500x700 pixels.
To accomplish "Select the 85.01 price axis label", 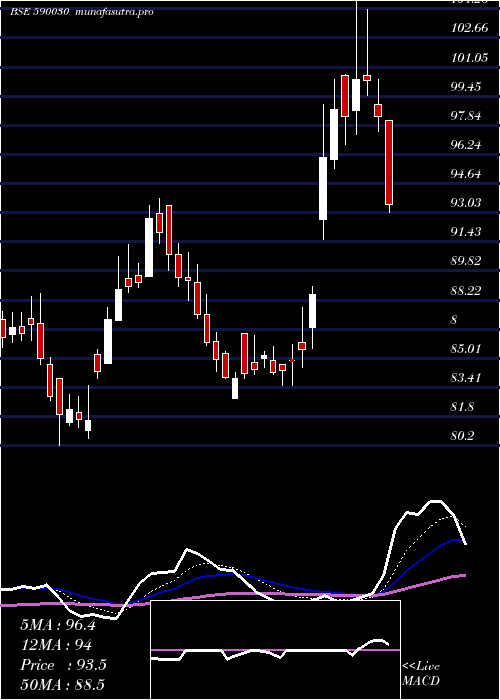I will (x=466, y=349).
